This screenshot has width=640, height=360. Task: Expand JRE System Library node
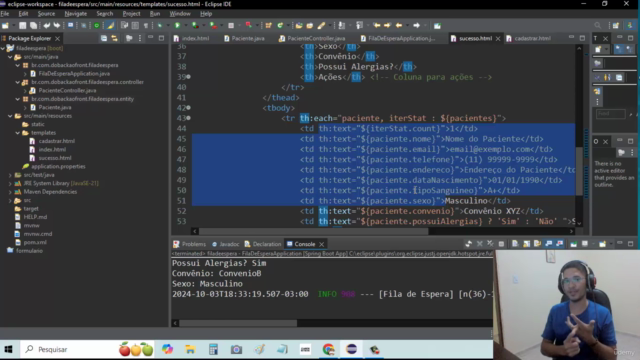point(10,183)
